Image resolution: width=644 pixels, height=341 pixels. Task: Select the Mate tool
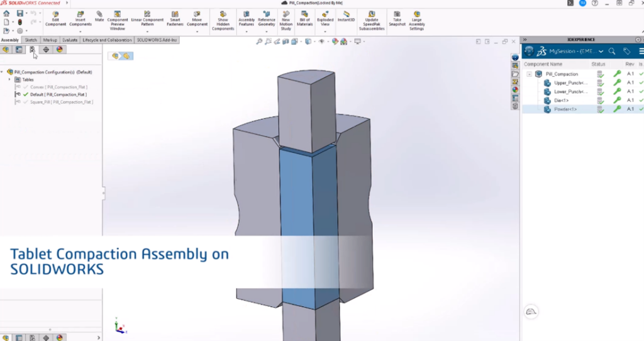99,16
